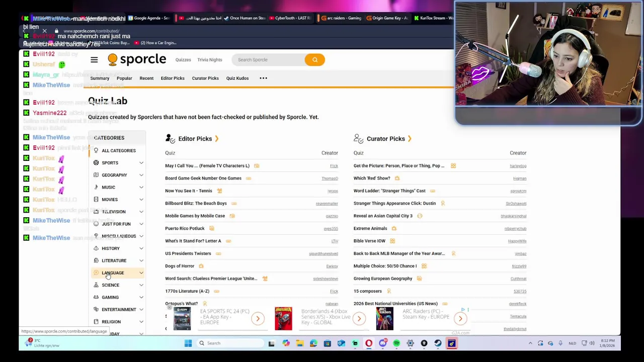Open Task View on the taskbar
Viewport: 644px width, 362px height.
coord(271,343)
